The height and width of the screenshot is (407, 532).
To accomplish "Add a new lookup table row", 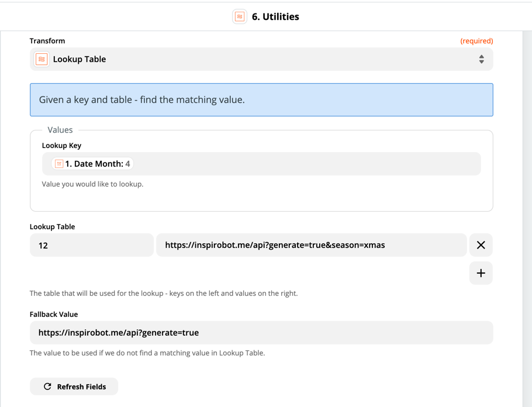I will (x=481, y=273).
